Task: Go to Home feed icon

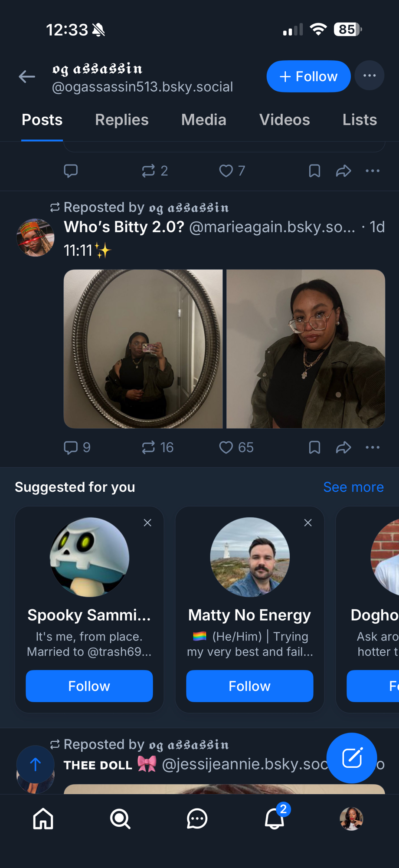Action: point(43,819)
